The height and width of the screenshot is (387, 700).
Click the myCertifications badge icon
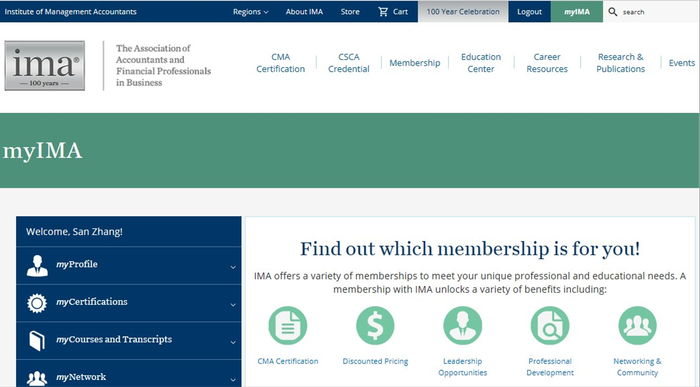(x=37, y=303)
